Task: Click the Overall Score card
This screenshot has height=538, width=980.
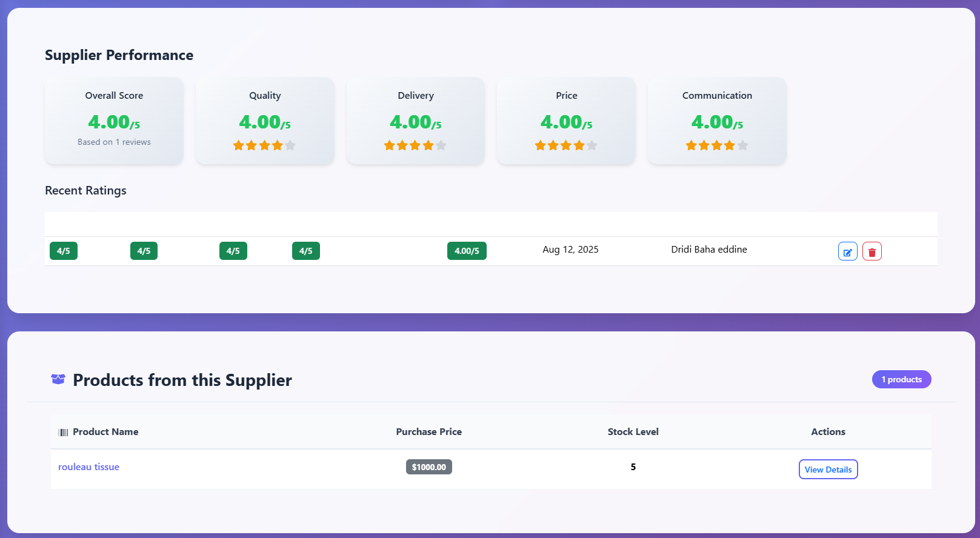Action: [x=114, y=121]
